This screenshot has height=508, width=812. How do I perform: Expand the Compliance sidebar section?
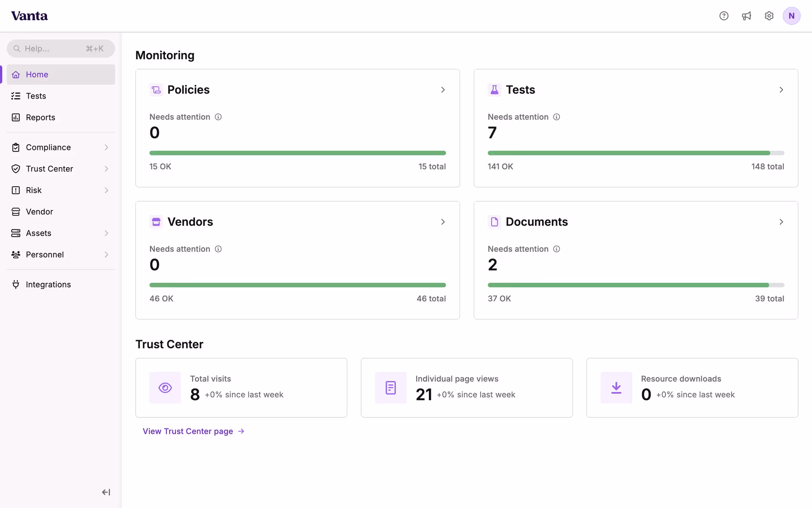point(106,147)
